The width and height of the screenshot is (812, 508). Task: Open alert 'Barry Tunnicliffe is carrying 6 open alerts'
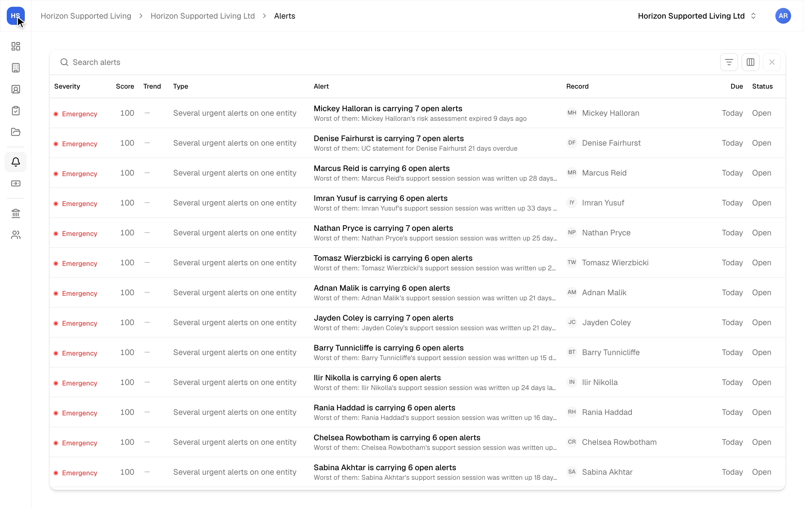pos(389,348)
